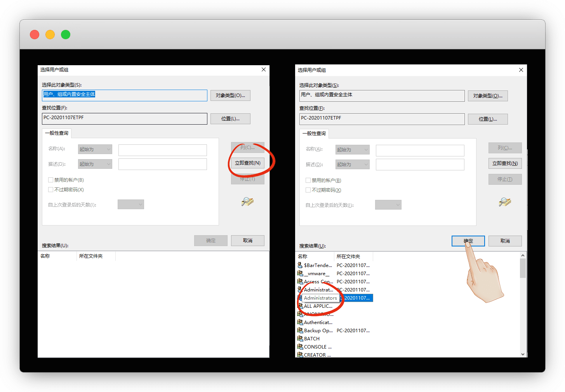Click the __vmware__ group icon
Screen dimensions: 565x392
300,273
